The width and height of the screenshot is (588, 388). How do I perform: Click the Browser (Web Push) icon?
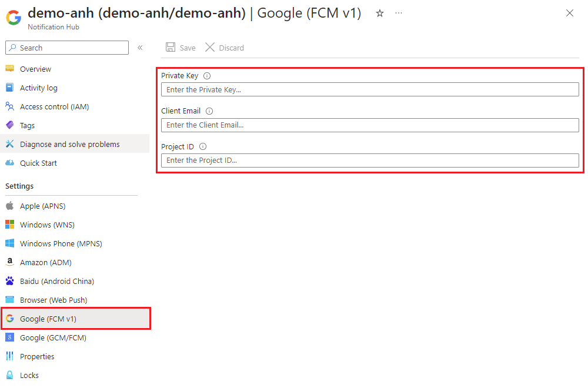[10, 300]
